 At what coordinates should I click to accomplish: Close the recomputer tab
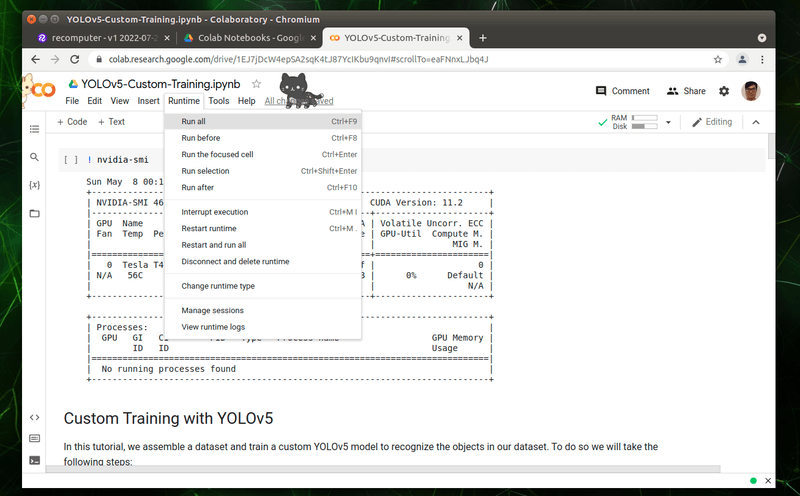[x=167, y=38]
